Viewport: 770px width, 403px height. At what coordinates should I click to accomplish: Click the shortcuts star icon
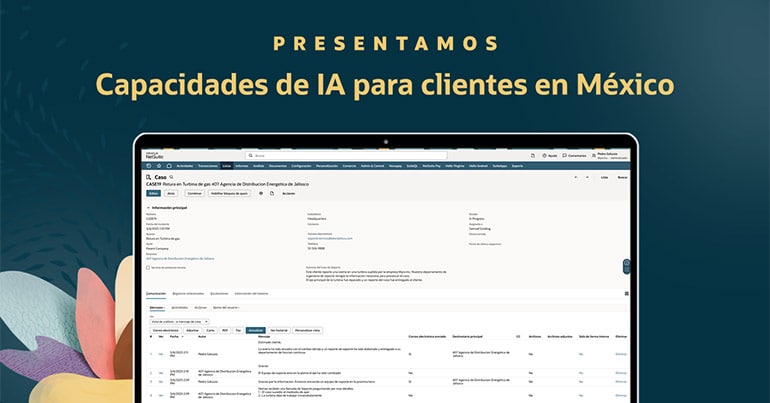click(x=159, y=166)
